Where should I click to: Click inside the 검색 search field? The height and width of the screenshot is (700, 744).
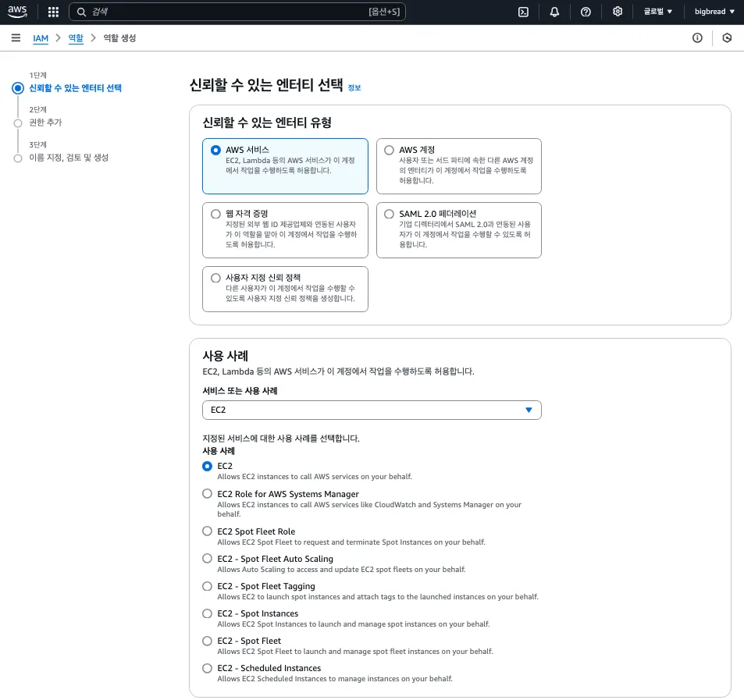(x=237, y=12)
